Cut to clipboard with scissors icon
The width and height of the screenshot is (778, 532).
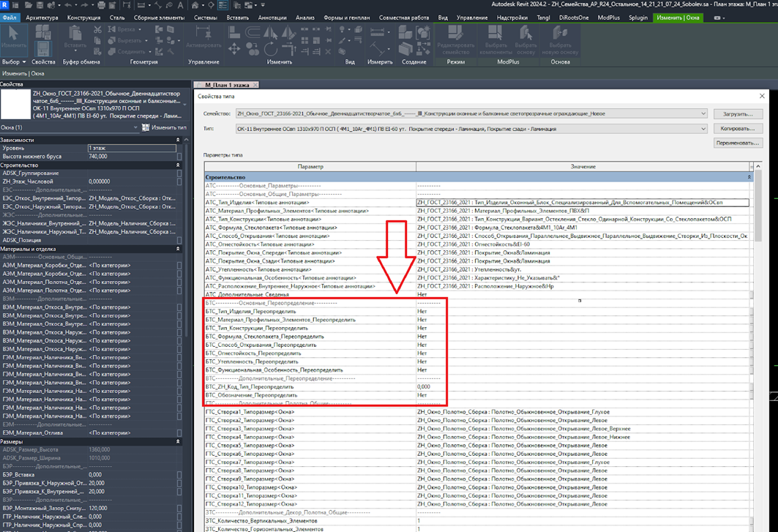click(98, 30)
